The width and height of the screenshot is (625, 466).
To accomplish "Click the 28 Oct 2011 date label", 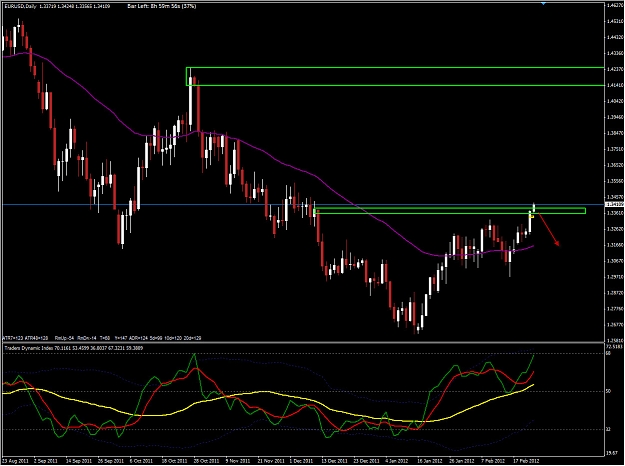I will 205,461.
